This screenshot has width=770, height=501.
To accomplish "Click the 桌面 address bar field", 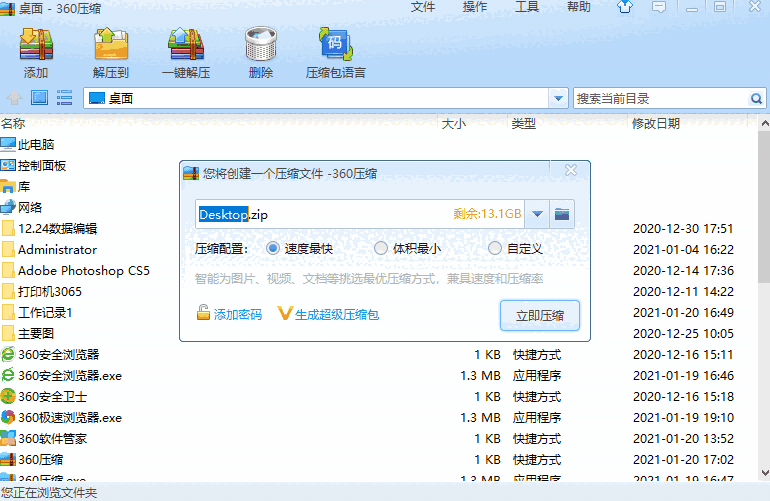I will 316,98.
